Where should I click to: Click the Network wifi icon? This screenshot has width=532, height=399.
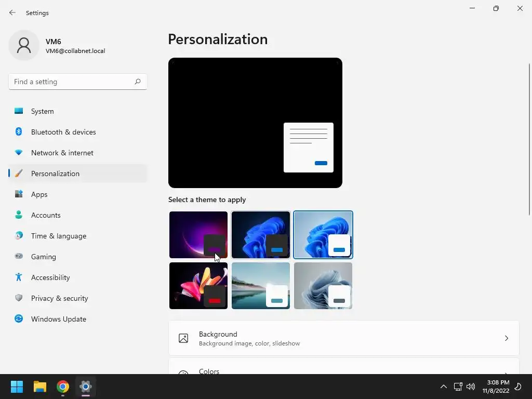[x=19, y=153]
